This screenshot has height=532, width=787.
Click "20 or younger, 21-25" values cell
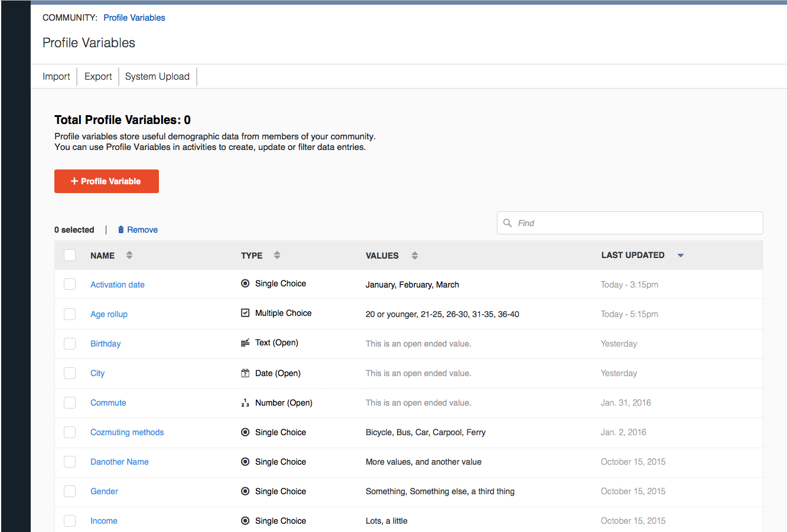(443, 314)
